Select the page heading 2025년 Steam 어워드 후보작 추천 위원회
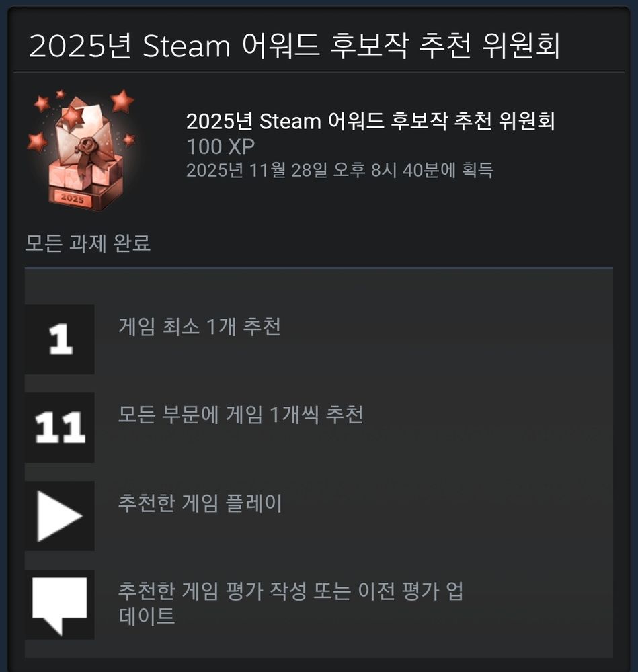This screenshot has height=672, width=638. [x=294, y=46]
